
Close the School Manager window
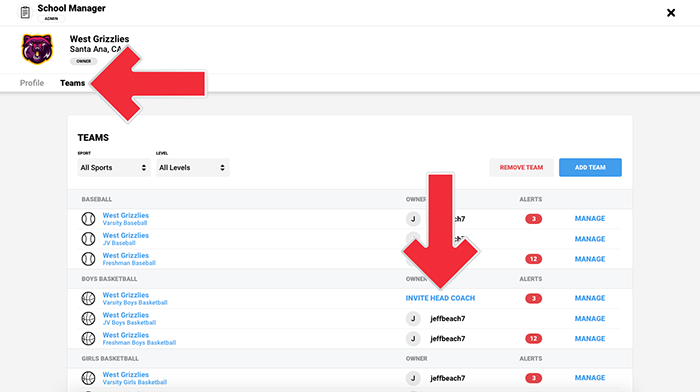point(671,13)
